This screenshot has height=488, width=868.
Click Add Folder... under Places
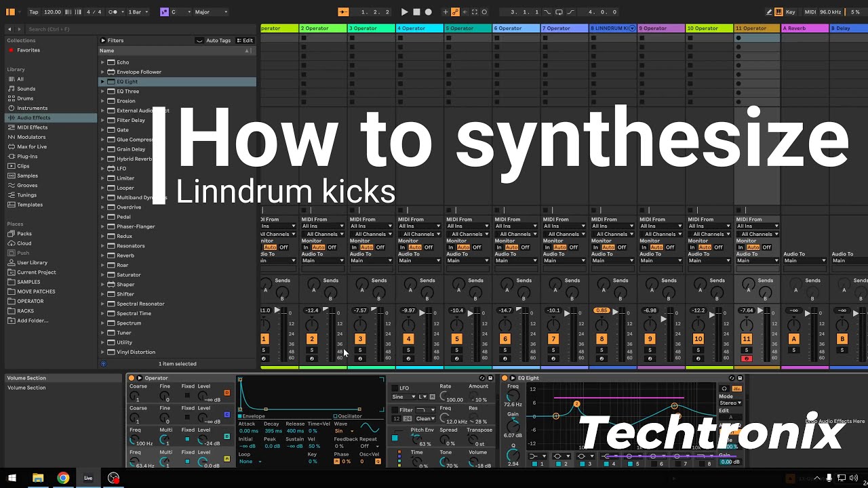pyautogui.click(x=33, y=321)
